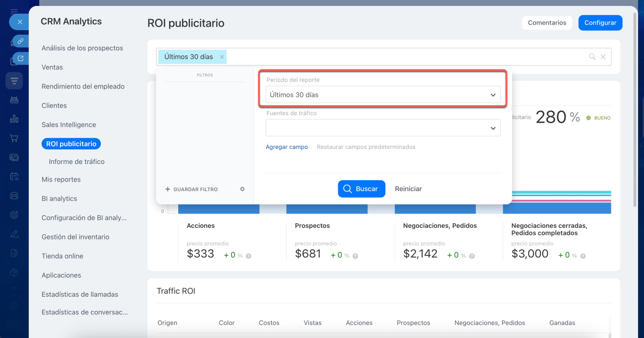
Task: Click the Reiniciar link
Action: click(x=408, y=189)
